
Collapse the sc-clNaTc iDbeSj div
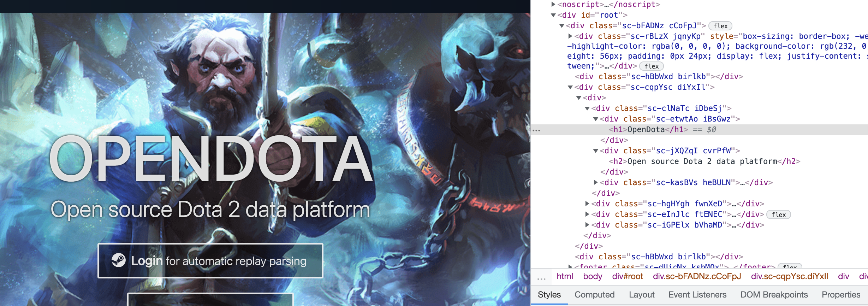pyautogui.click(x=587, y=108)
